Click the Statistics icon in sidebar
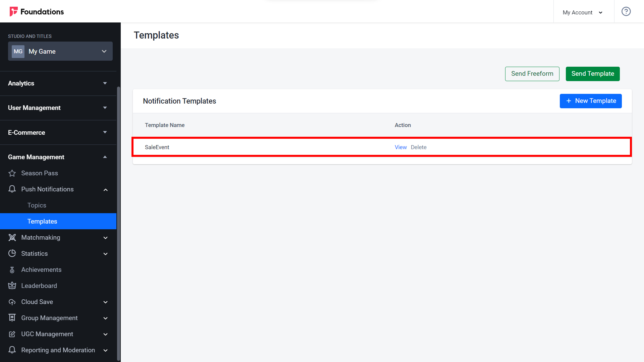 (12, 253)
